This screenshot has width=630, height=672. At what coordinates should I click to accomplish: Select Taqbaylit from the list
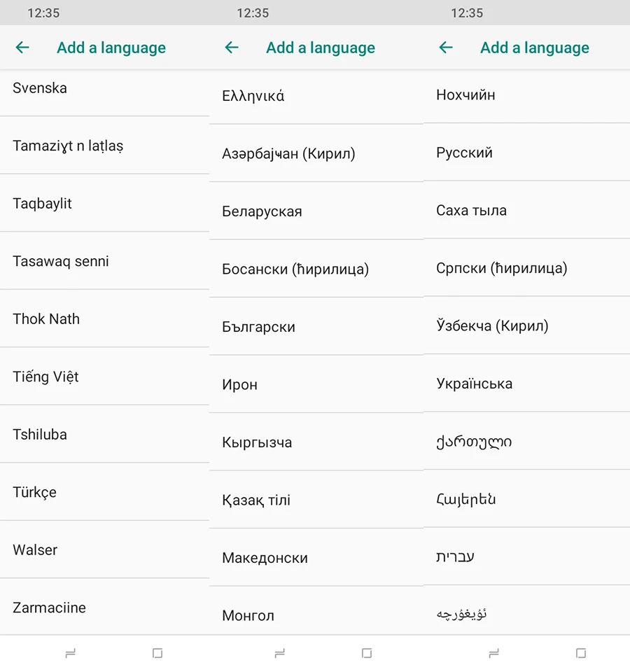pyautogui.click(x=104, y=203)
